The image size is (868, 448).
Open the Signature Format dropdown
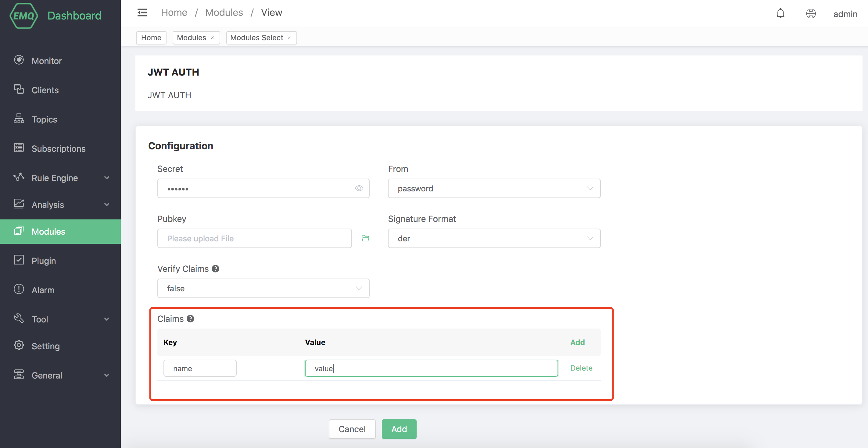pyautogui.click(x=494, y=238)
